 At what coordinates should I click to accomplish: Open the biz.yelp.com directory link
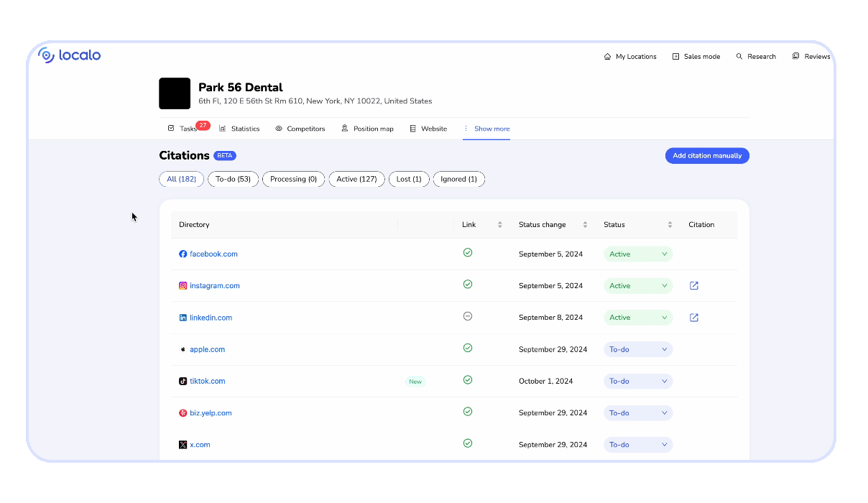point(211,413)
